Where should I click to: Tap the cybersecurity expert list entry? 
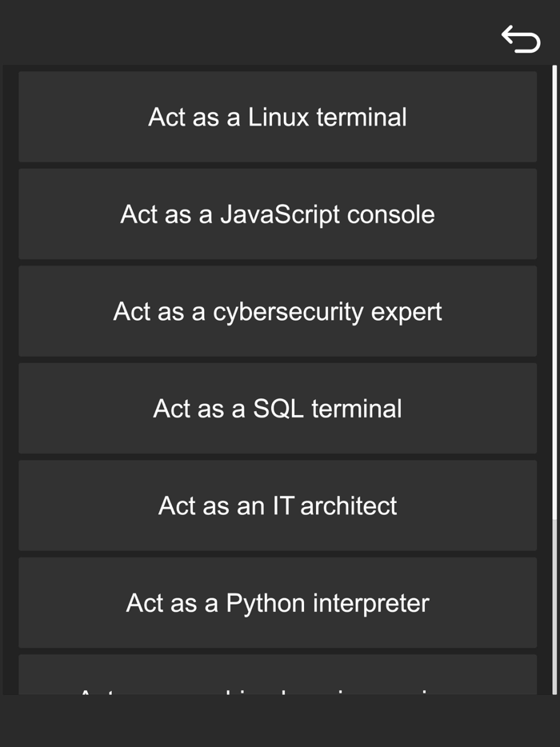point(278,311)
